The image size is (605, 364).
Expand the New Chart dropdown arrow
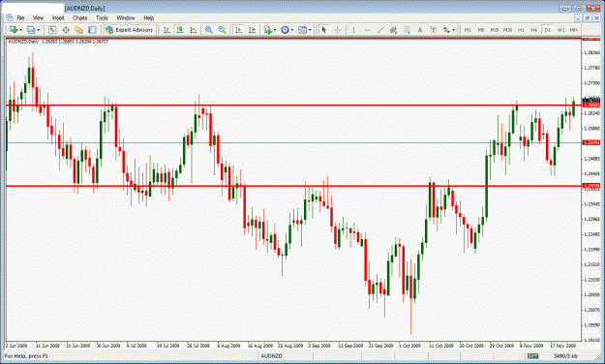point(21,30)
